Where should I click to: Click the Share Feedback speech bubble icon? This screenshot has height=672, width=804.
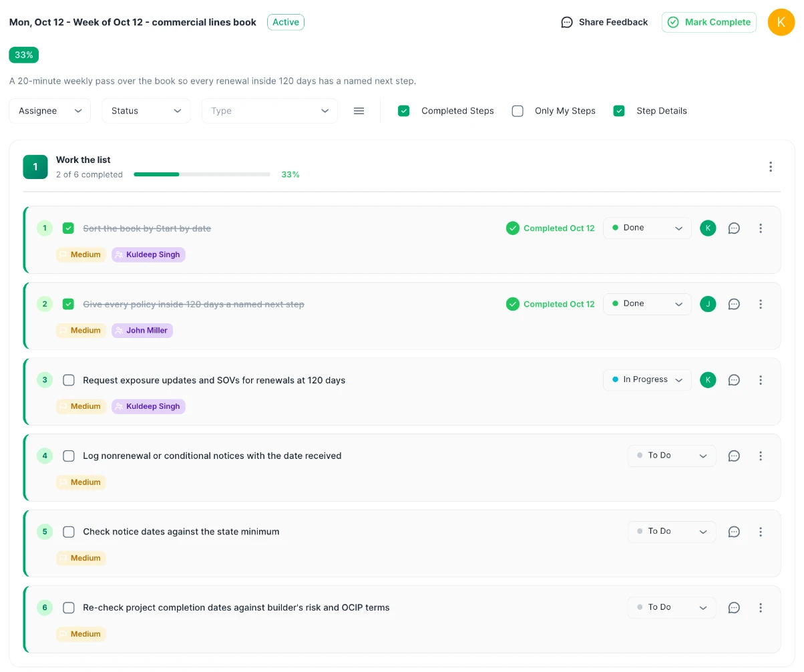point(567,22)
